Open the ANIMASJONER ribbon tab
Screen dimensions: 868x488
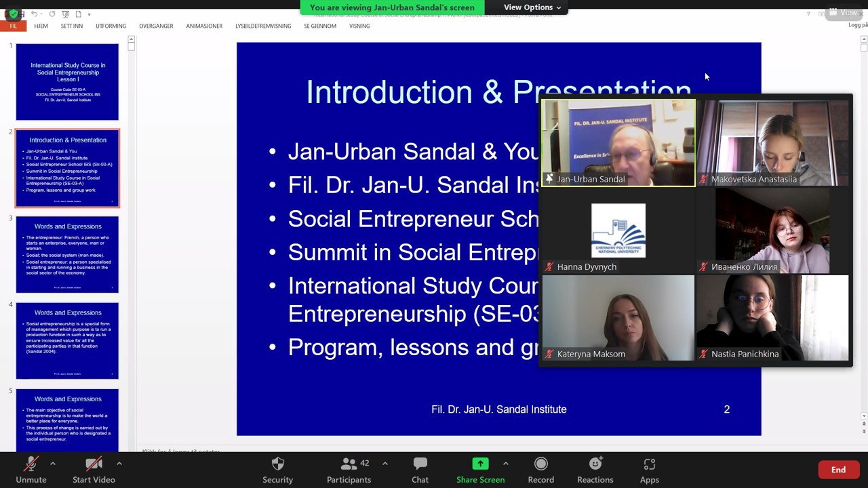[204, 26]
